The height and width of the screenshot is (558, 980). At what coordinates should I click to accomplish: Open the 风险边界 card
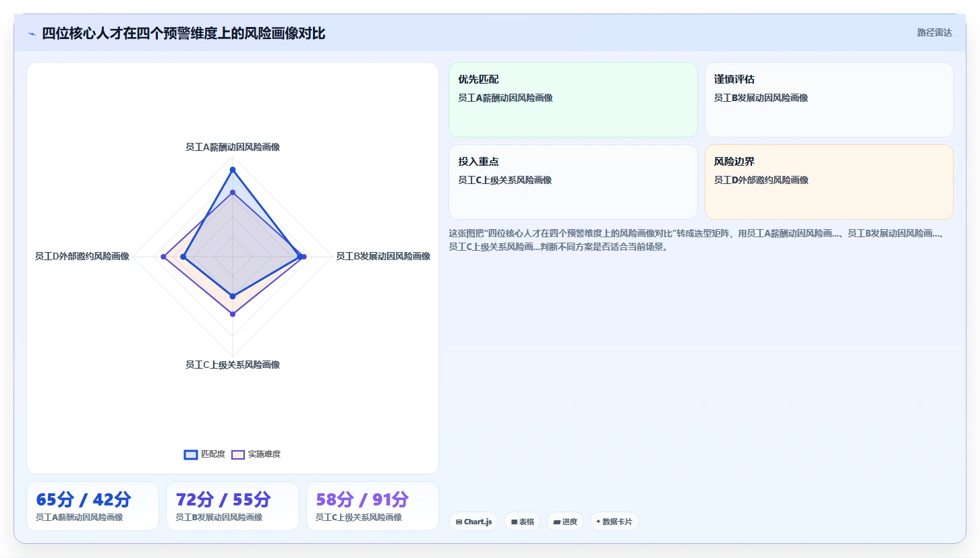tap(829, 182)
